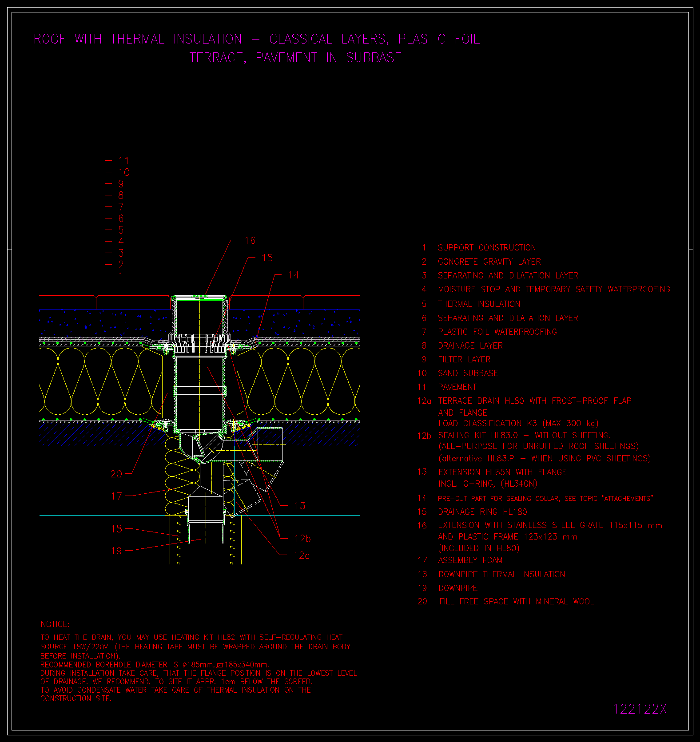Click 'LOAD CLASSIFICATION K3 (MAX 300 kg)' line

pyautogui.click(x=518, y=423)
